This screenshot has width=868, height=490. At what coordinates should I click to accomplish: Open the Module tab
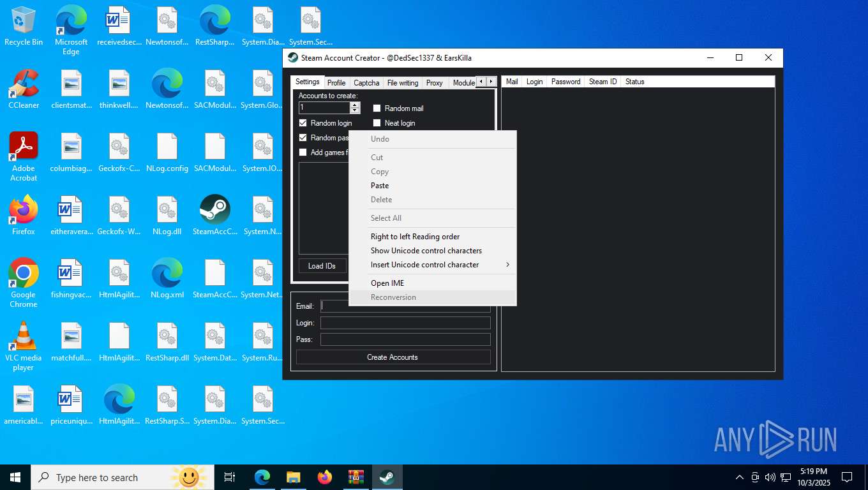point(463,83)
